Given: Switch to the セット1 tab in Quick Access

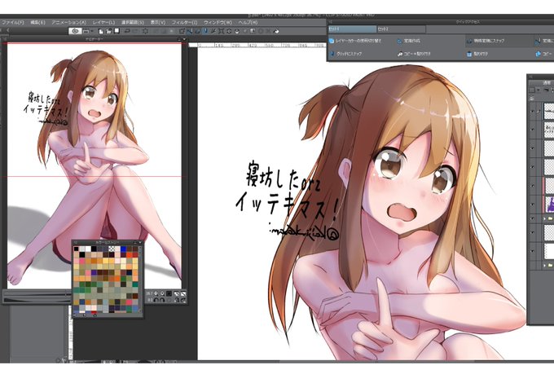Looking at the screenshot, I should [x=352, y=29].
